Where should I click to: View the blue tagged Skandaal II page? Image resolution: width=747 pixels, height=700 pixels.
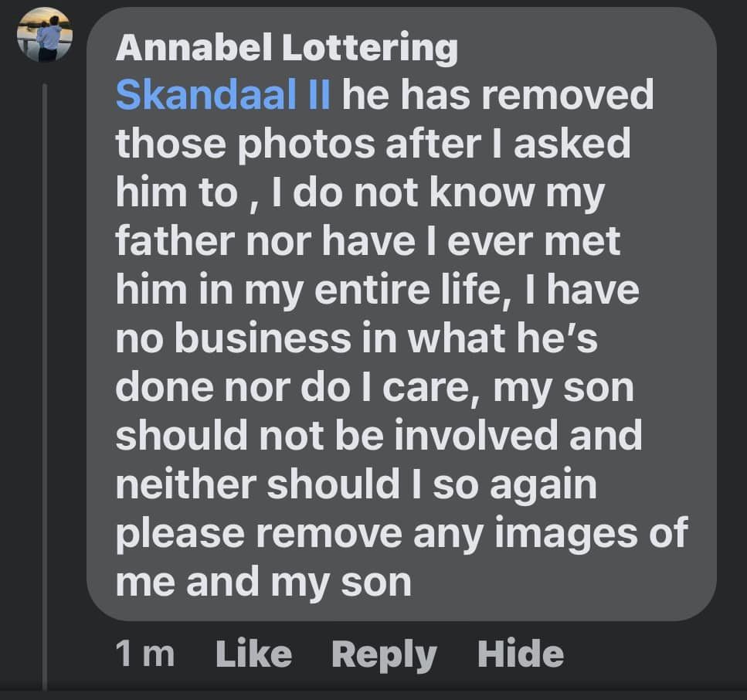click(x=223, y=96)
